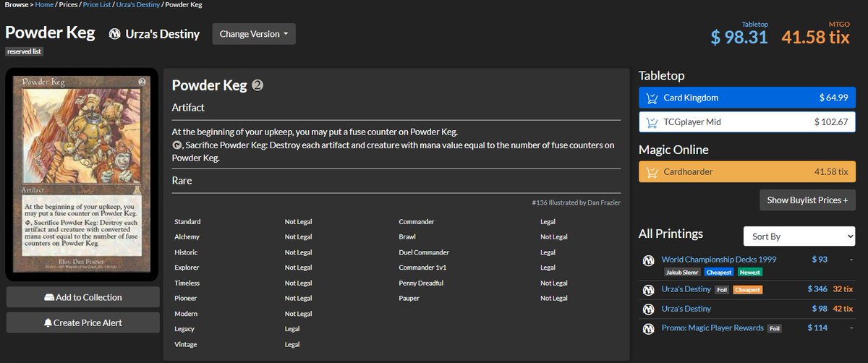868x363 pixels.
Task: Click the cart icon in TCGplayer Mid row
Action: [652, 122]
